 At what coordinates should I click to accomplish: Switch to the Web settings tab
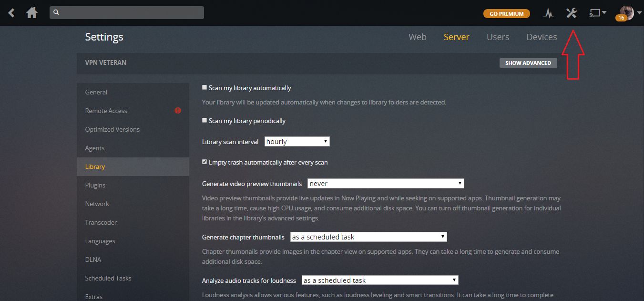pos(418,37)
